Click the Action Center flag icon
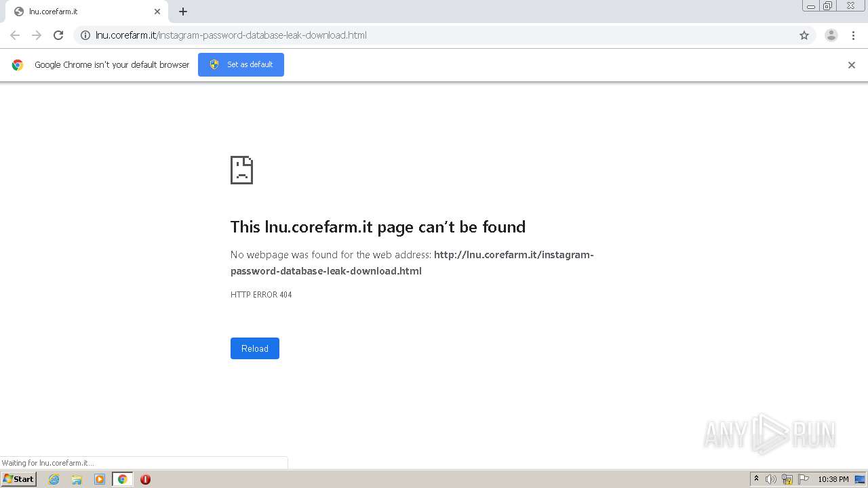The width and height of the screenshot is (868, 488). pyautogui.click(x=804, y=479)
